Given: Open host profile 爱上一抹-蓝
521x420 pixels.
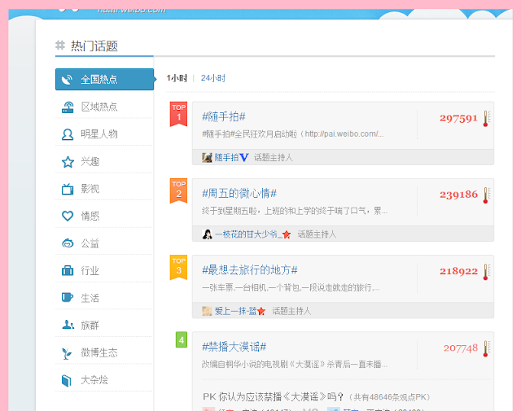Looking at the screenshot, I should tap(235, 312).
